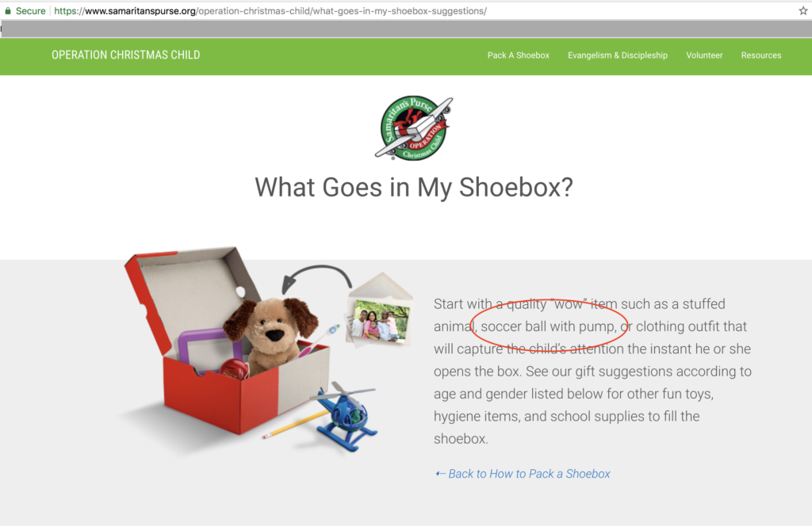Click the Operation Christmas Child header link
This screenshot has height=530, width=812.
pyautogui.click(x=126, y=55)
